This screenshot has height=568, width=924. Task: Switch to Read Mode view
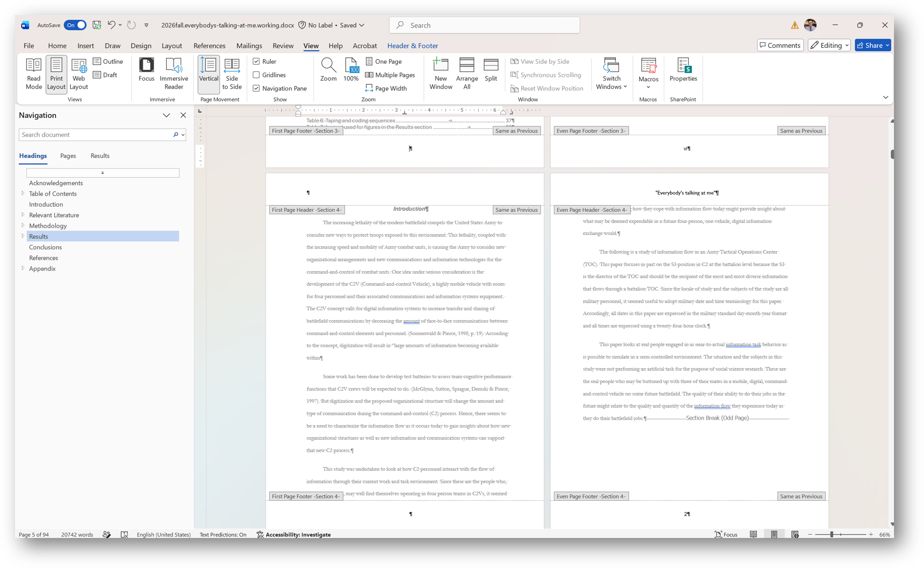click(x=33, y=74)
